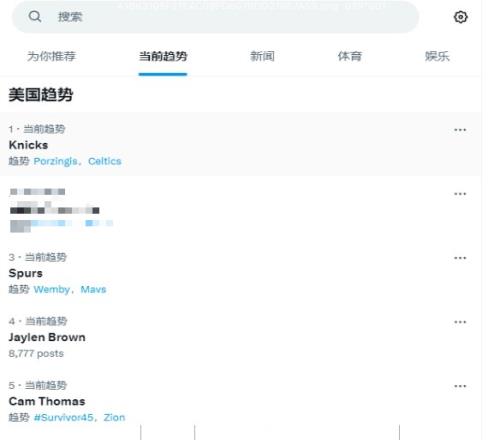Viewport: 500px width, 440px height.
Task: Click the search magnifier icon
Action: click(x=35, y=16)
